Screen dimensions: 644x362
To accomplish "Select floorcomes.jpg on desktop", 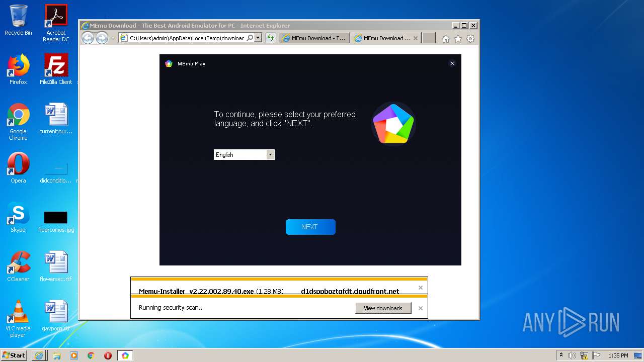I will (56, 221).
